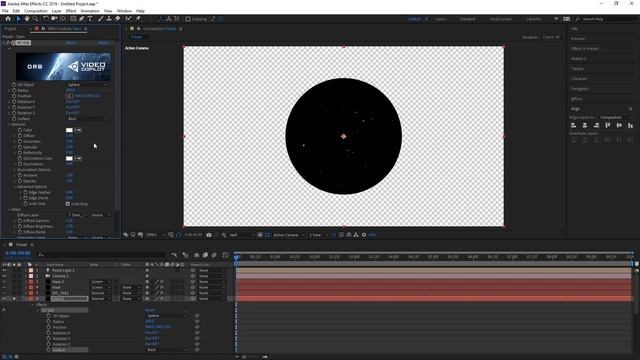Image resolution: width=640 pixels, height=360 pixels.
Task: Toggle Rotation X stopwatch in Effect Controls
Action: tap(14, 102)
